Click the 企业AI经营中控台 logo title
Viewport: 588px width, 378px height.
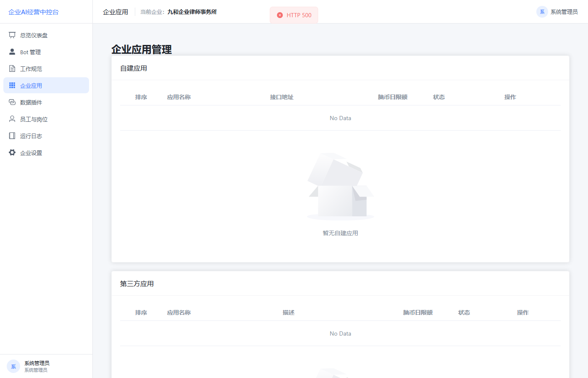point(34,12)
